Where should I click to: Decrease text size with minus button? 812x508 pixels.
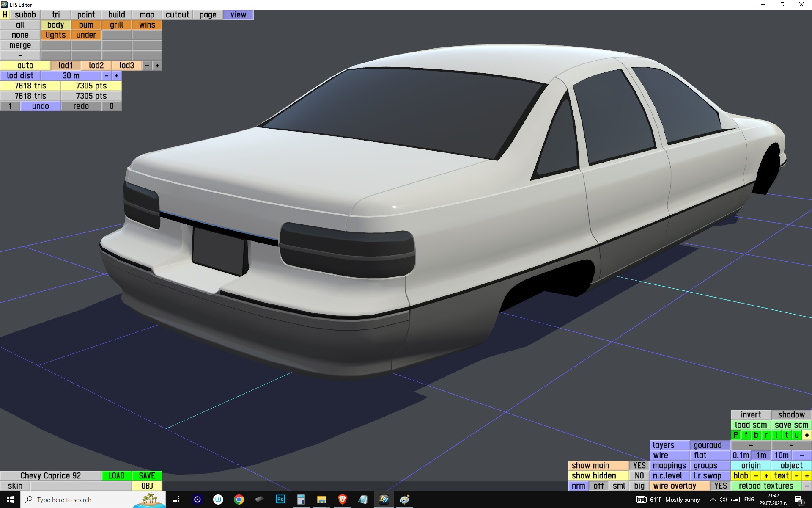point(797,476)
